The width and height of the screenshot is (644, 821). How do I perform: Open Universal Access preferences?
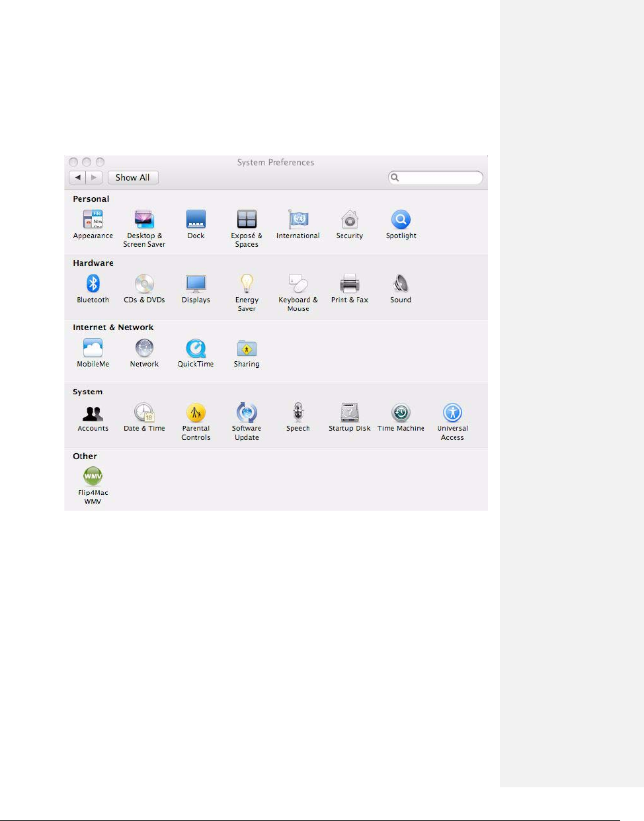click(452, 413)
